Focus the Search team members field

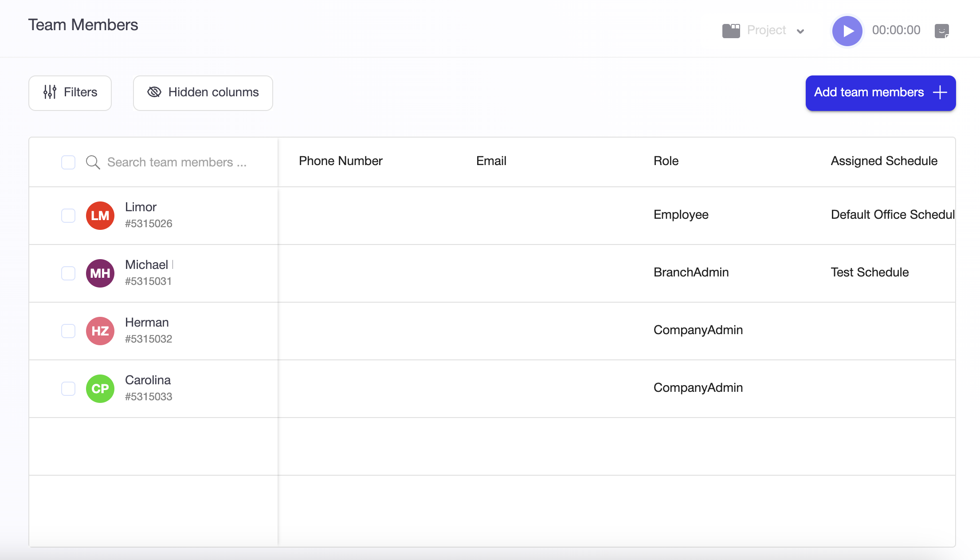177,162
